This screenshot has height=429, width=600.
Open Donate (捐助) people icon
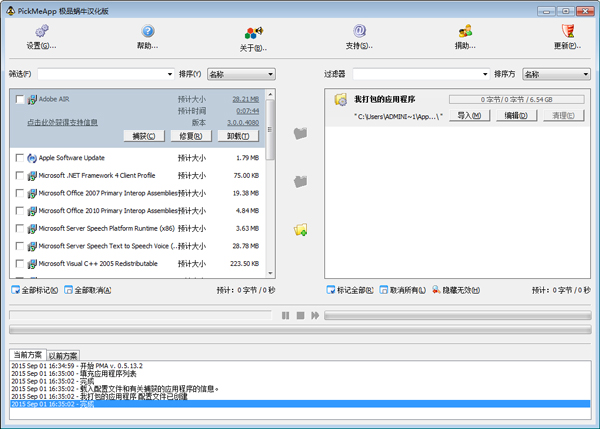tap(465, 31)
